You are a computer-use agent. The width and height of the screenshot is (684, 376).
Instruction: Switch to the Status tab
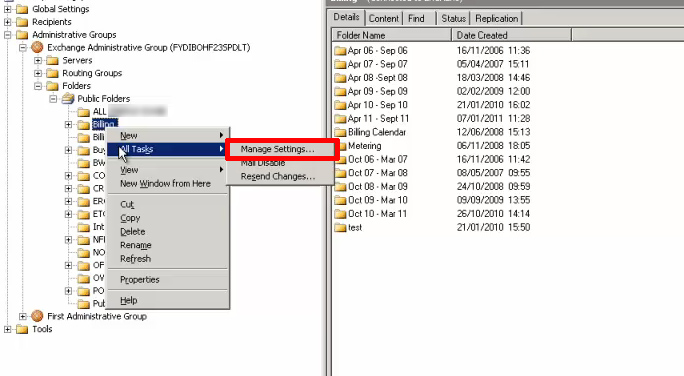coord(453,18)
